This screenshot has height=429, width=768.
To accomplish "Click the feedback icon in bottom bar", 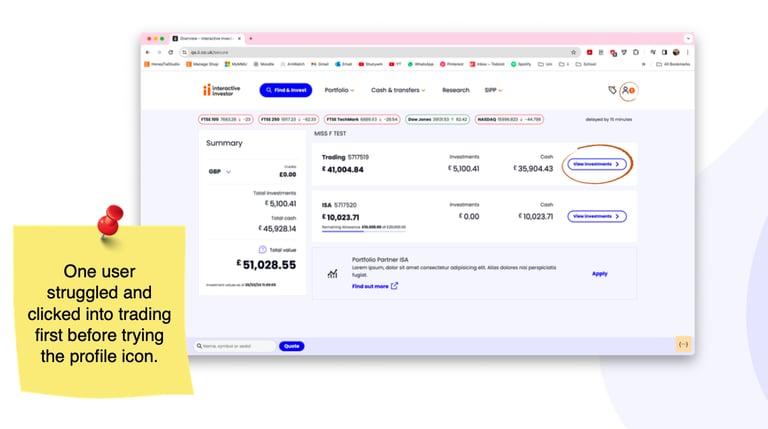I will pos(683,344).
